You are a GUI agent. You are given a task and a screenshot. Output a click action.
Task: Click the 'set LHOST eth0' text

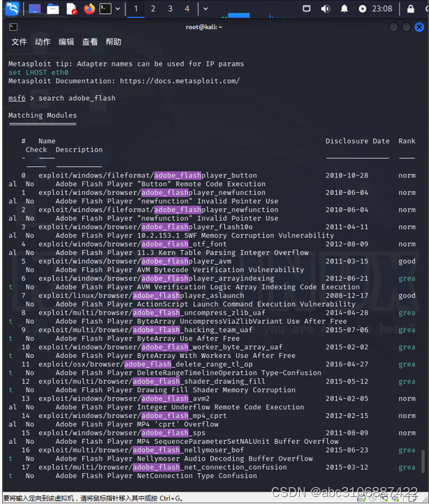pos(38,72)
